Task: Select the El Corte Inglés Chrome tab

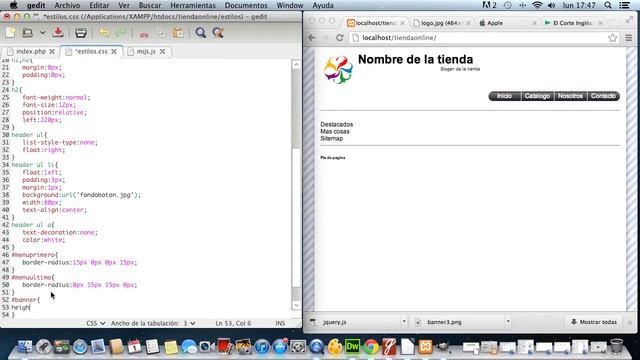Action: coord(572,23)
